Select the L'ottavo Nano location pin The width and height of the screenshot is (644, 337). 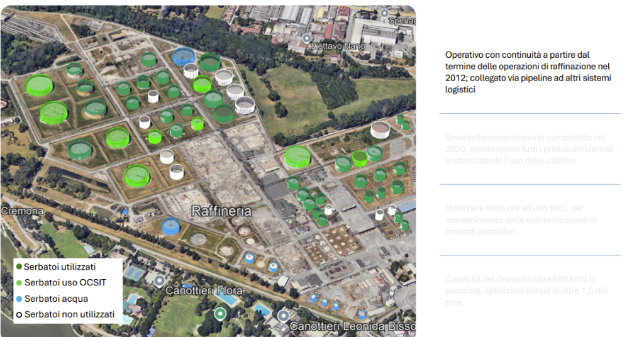pos(306,38)
